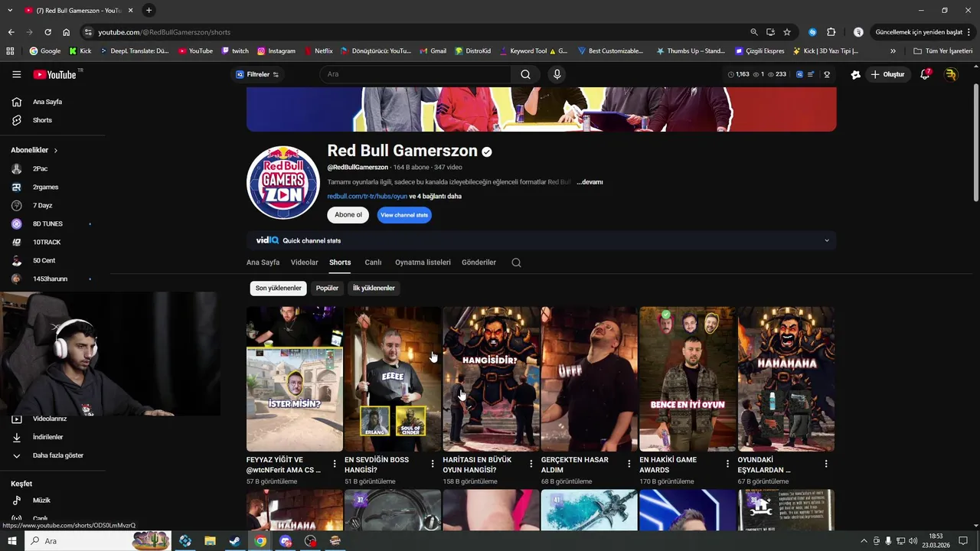Viewport: 980px width, 551px height.
Task: Click the vidIQ trophy icon in header
Action: pyautogui.click(x=827, y=74)
